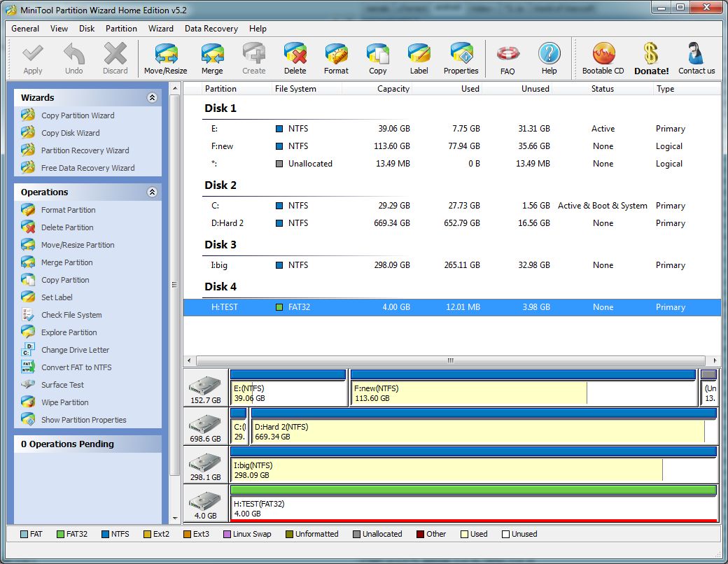Open the View menu

point(59,29)
